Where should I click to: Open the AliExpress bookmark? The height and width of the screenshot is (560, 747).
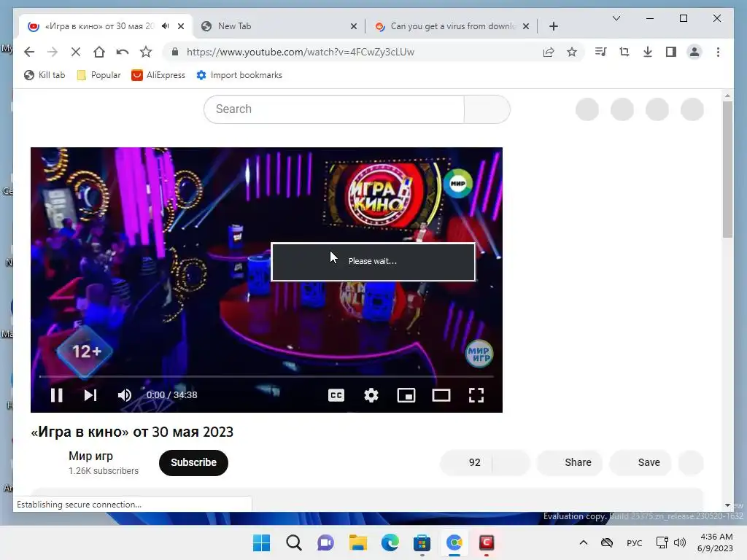tap(158, 75)
